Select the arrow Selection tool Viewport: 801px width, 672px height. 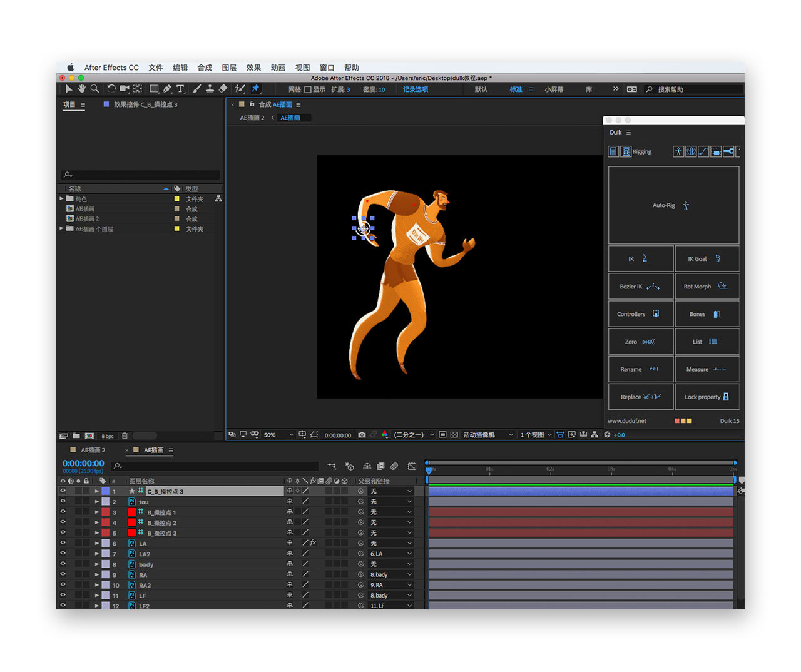click(x=69, y=89)
